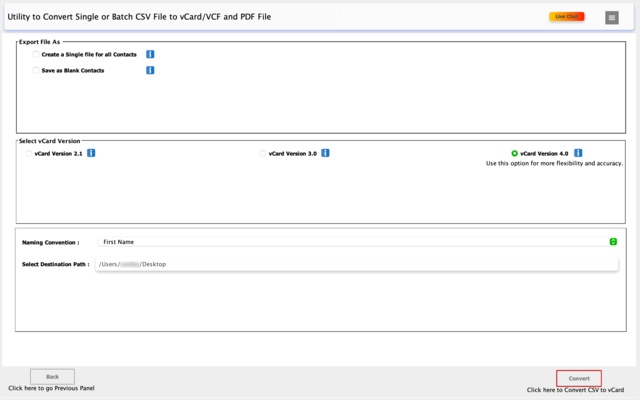Show info for Single file for all Contacts
The height and width of the screenshot is (400, 640).
point(150,54)
